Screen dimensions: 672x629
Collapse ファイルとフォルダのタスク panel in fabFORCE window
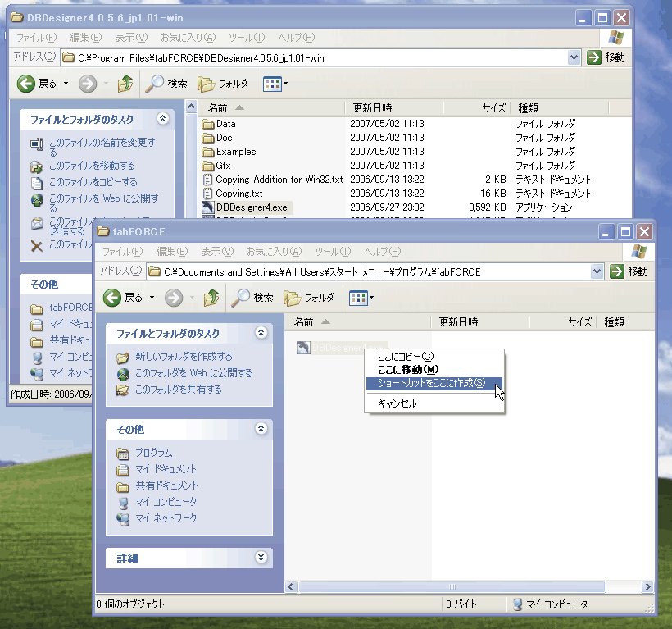[261, 333]
